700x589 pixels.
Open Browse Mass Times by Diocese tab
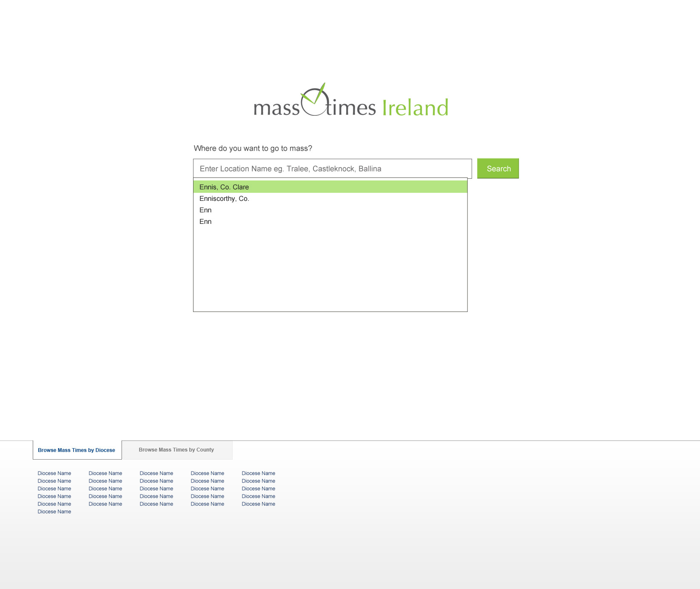(x=77, y=450)
